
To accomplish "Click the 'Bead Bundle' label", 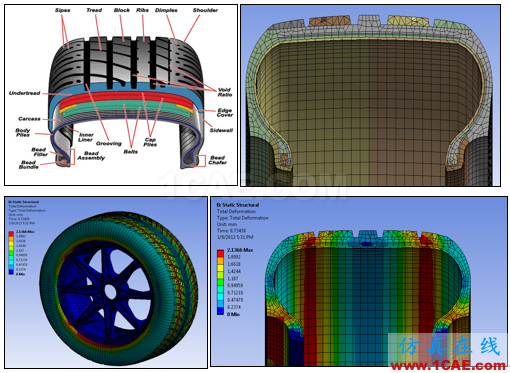I will point(29,165).
